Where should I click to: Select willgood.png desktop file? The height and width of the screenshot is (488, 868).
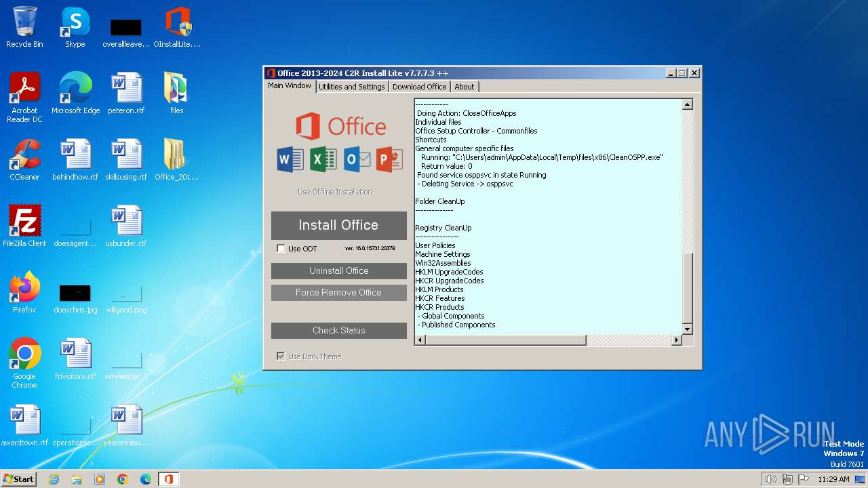126,298
